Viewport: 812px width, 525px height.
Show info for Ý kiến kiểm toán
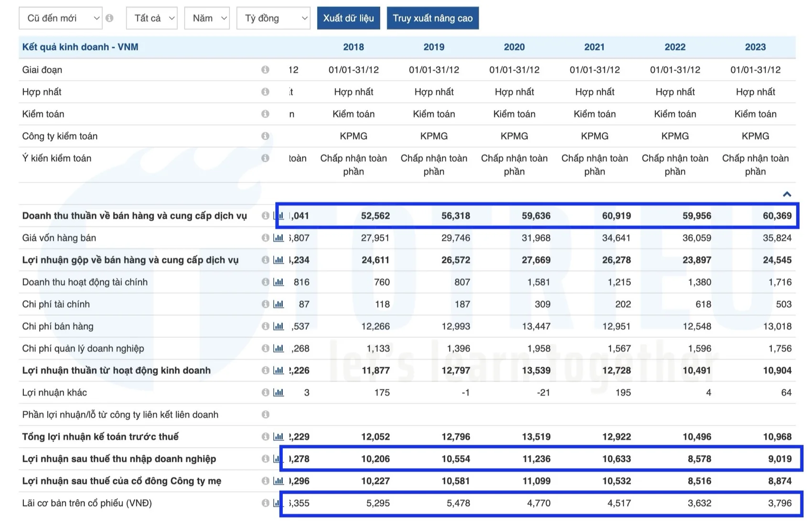(x=265, y=158)
